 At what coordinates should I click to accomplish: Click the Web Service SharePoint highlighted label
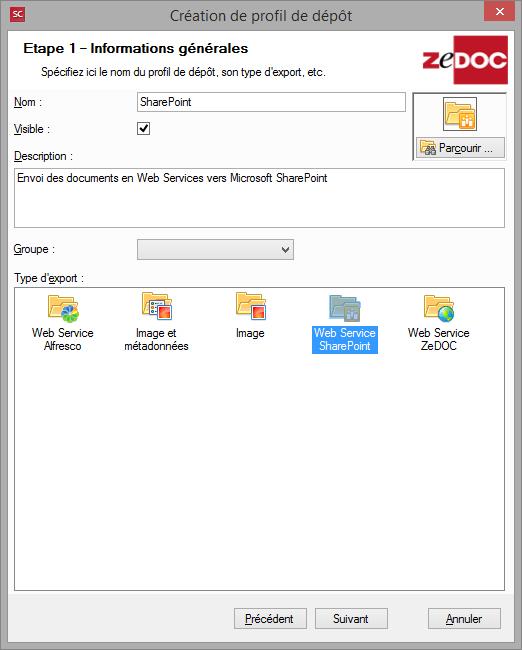click(x=345, y=340)
